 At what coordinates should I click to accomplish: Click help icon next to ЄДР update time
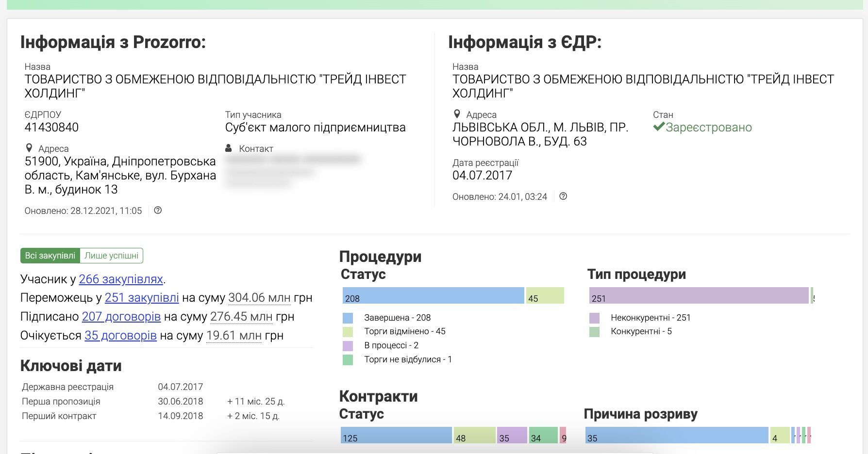point(563,196)
